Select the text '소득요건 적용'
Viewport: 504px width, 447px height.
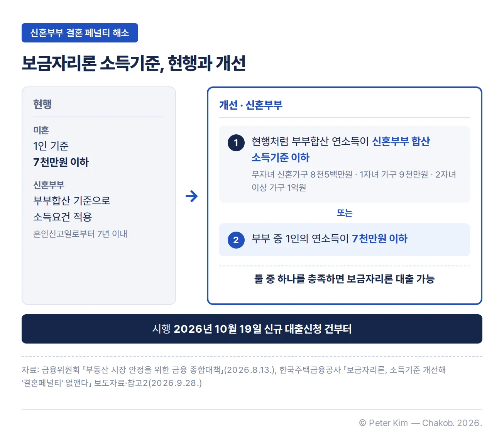(x=63, y=217)
